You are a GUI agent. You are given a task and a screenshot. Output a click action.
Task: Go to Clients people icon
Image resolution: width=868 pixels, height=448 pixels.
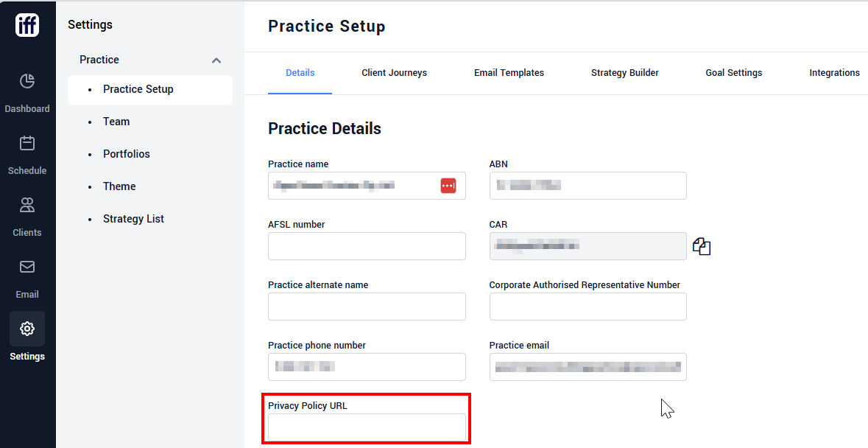coord(27,206)
